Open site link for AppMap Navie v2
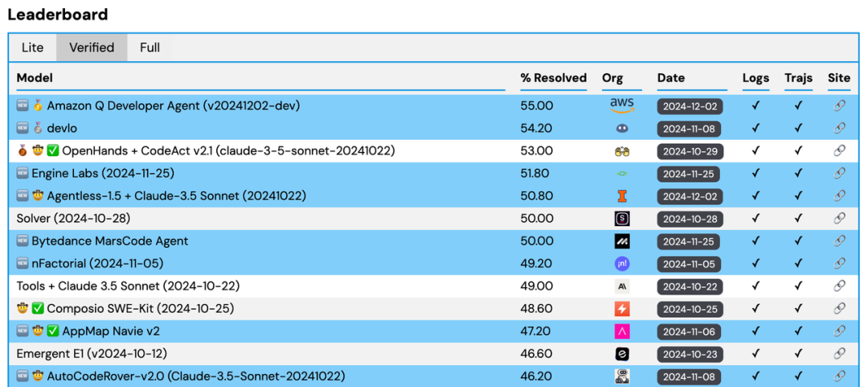Viewport: 868px width, 387px height. (839, 331)
